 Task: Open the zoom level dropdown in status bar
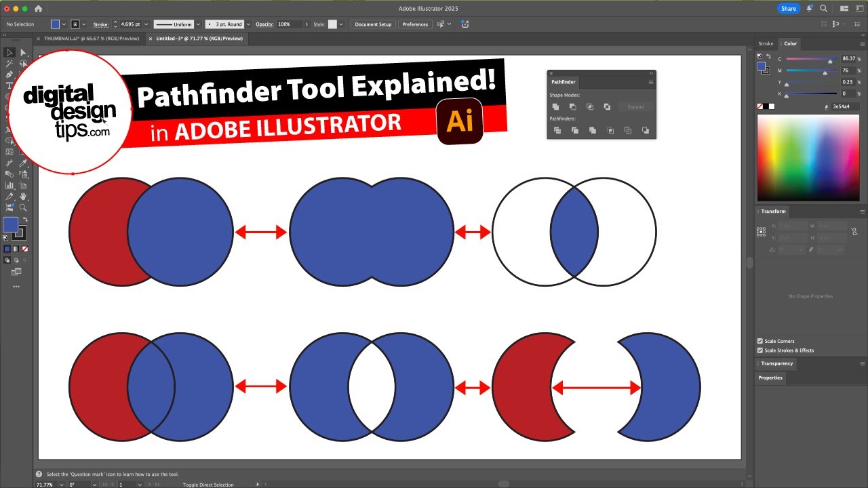(x=61, y=485)
